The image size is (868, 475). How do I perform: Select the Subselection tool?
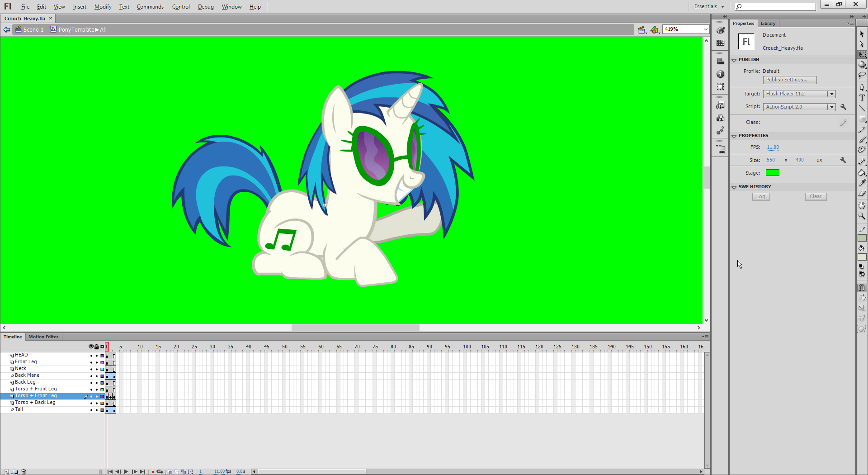[862, 44]
